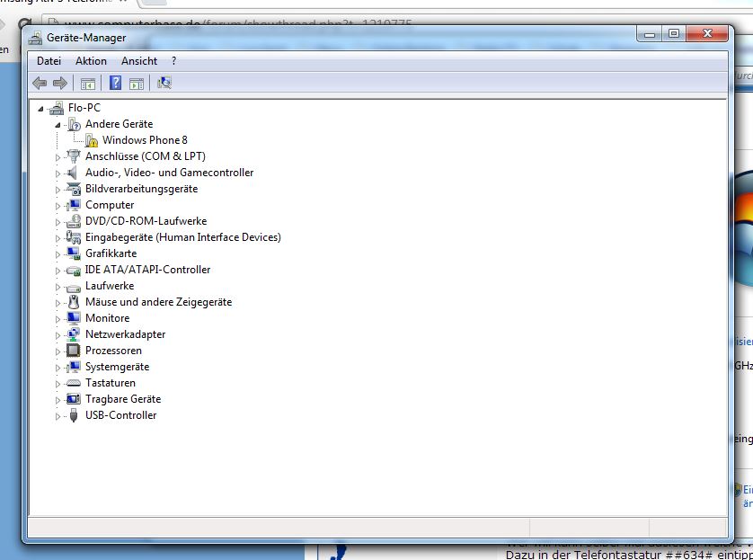Click the Prozessoren chip icon

point(74,351)
